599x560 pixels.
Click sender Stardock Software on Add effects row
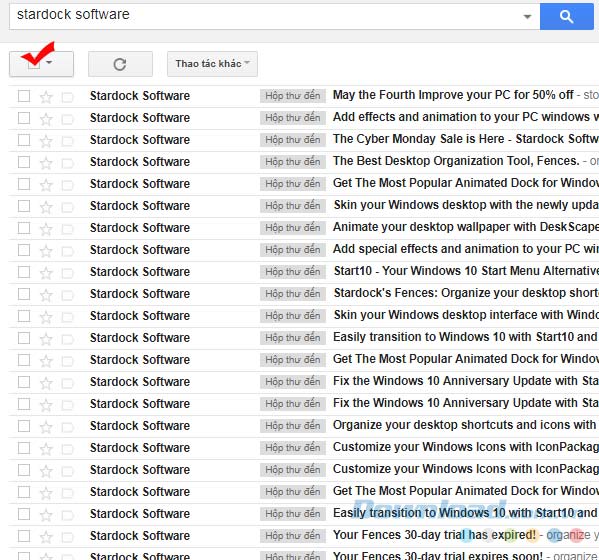pyautogui.click(x=140, y=118)
